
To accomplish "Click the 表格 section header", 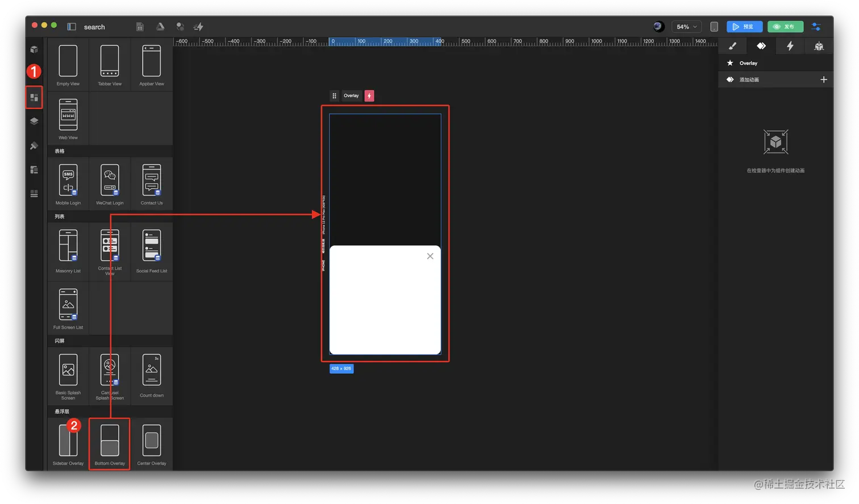I will click(x=60, y=151).
